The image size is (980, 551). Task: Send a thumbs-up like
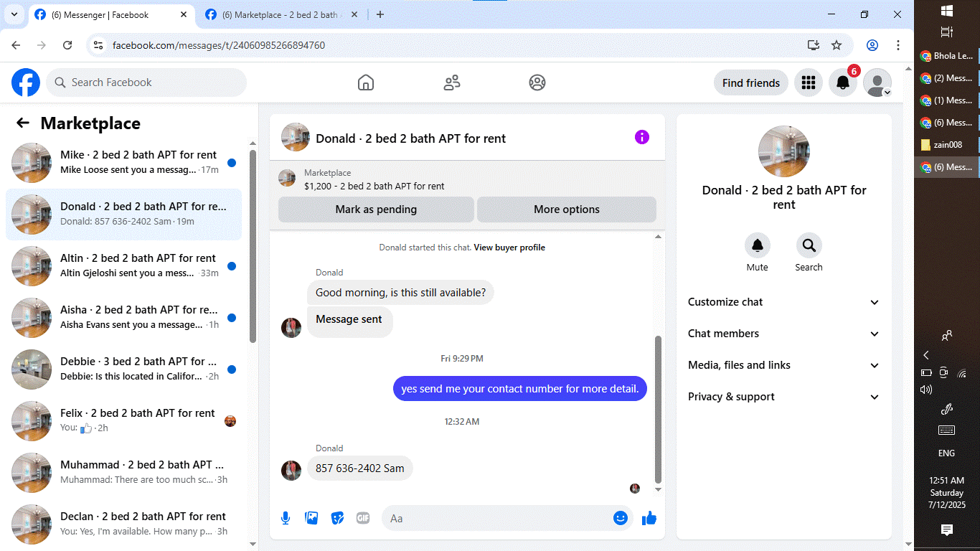[x=649, y=518]
